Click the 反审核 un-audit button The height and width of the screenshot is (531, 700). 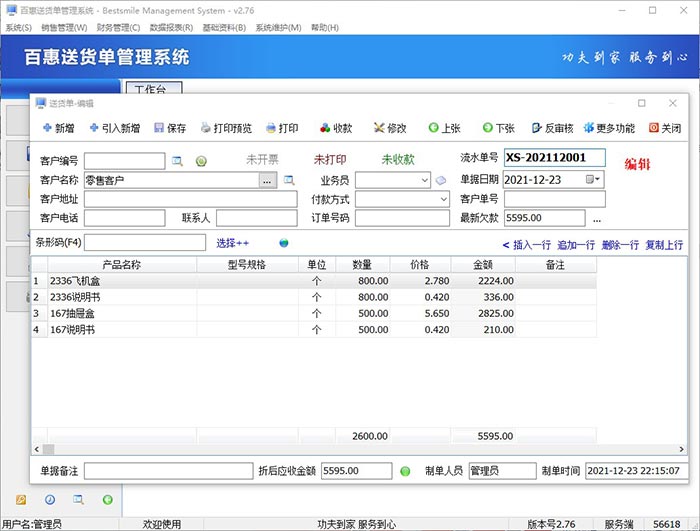coord(552,128)
